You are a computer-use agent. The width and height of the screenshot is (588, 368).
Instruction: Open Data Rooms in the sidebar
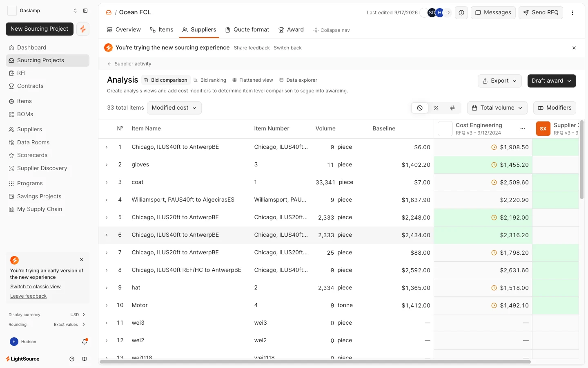pos(47,142)
